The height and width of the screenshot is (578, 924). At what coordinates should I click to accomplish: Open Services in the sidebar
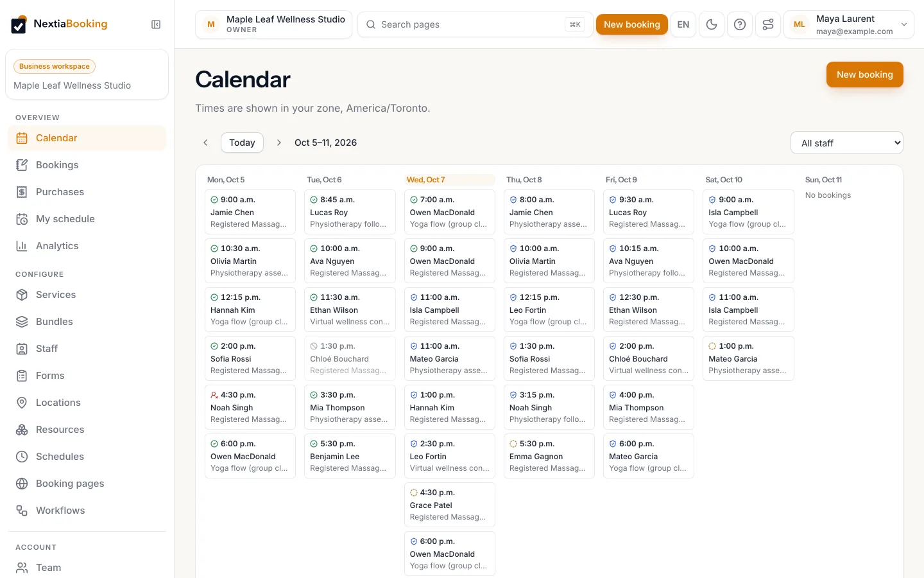coord(87,295)
